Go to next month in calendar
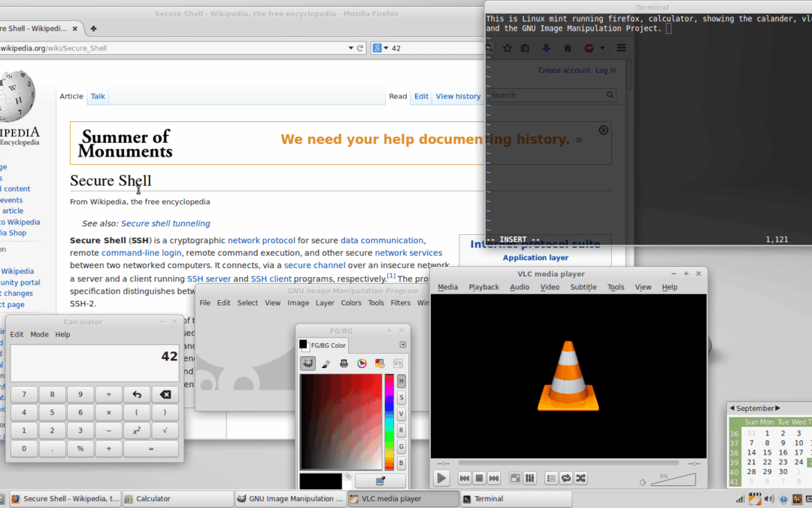812x508 pixels. (x=777, y=408)
